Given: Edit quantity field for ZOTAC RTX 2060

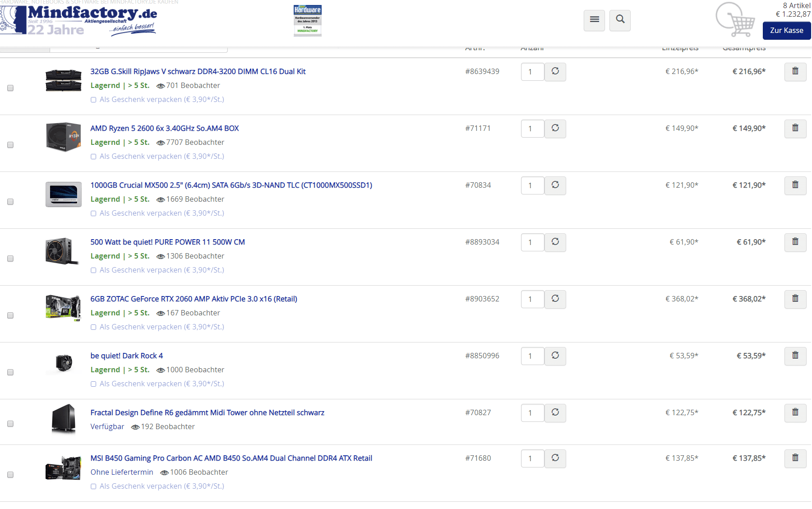Looking at the screenshot, I should (x=532, y=299).
